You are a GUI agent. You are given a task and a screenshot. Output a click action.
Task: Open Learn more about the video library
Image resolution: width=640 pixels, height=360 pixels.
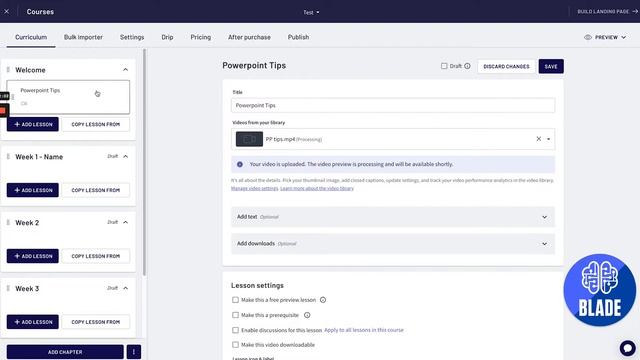point(317,188)
